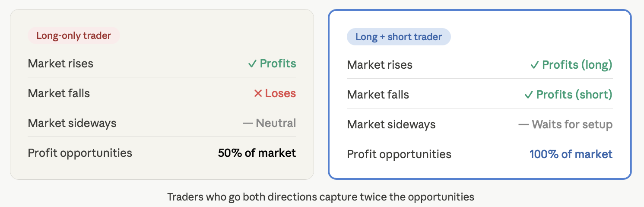Click Market rises in the long + short card
The height and width of the screenshot is (207, 644).
pyautogui.click(x=380, y=65)
